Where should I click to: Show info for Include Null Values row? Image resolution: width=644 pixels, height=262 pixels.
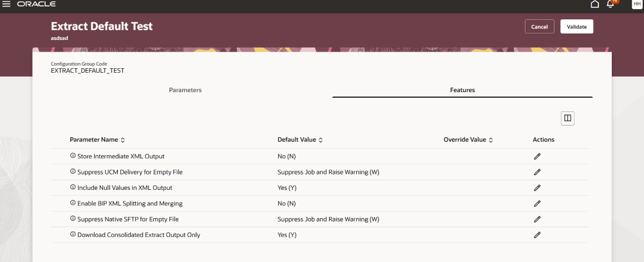pyautogui.click(x=73, y=187)
